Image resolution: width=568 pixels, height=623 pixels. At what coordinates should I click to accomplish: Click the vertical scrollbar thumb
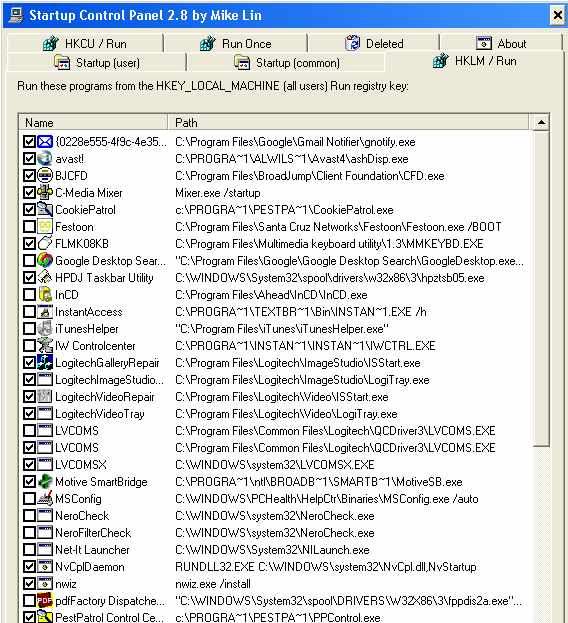(x=541, y=288)
